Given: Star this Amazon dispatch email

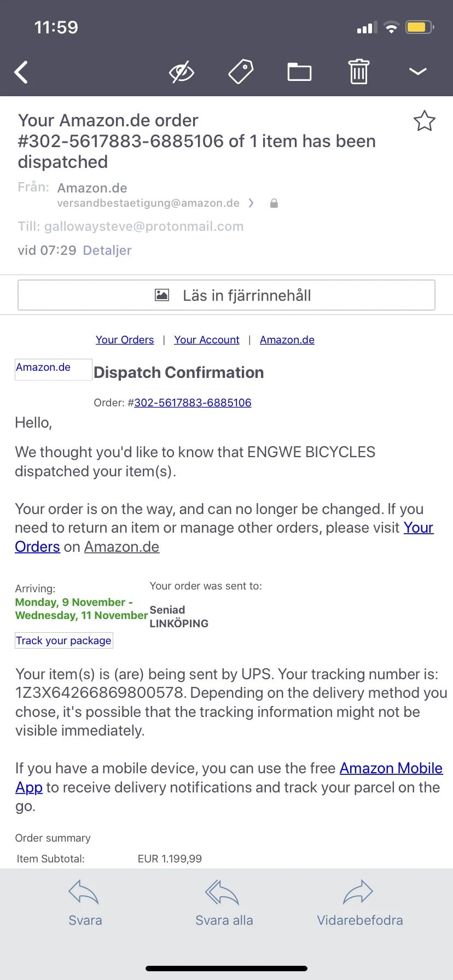Looking at the screenshot, I should click(425, 121).
